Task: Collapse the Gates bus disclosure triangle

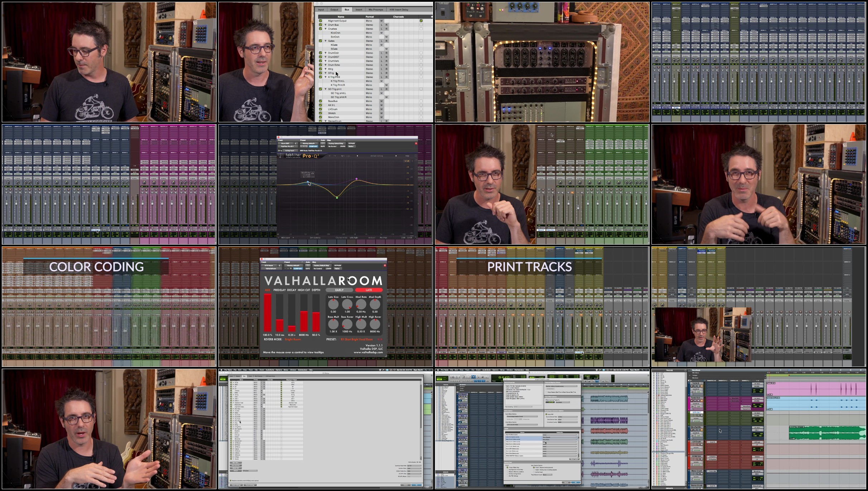Action: tap(325, 41)
